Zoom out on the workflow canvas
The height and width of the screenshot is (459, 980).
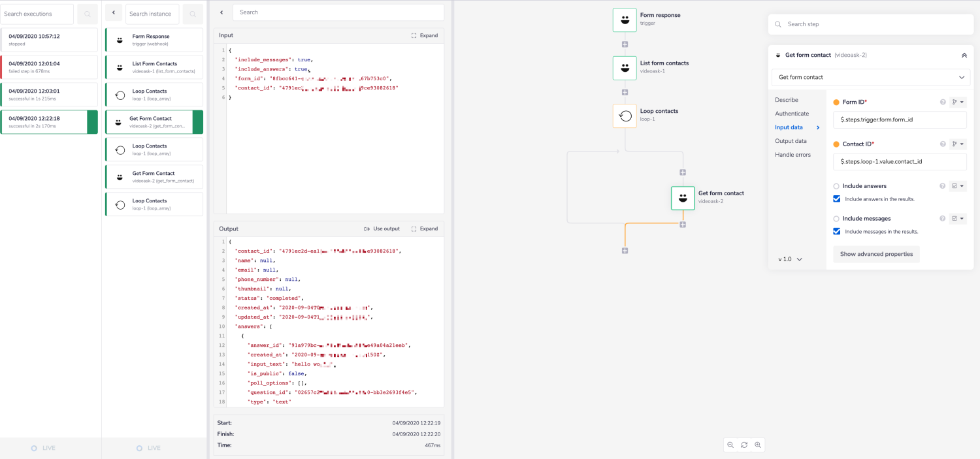tap(730, 445)
